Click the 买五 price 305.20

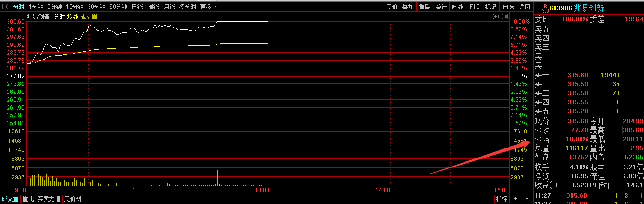[x=577, y=111]
